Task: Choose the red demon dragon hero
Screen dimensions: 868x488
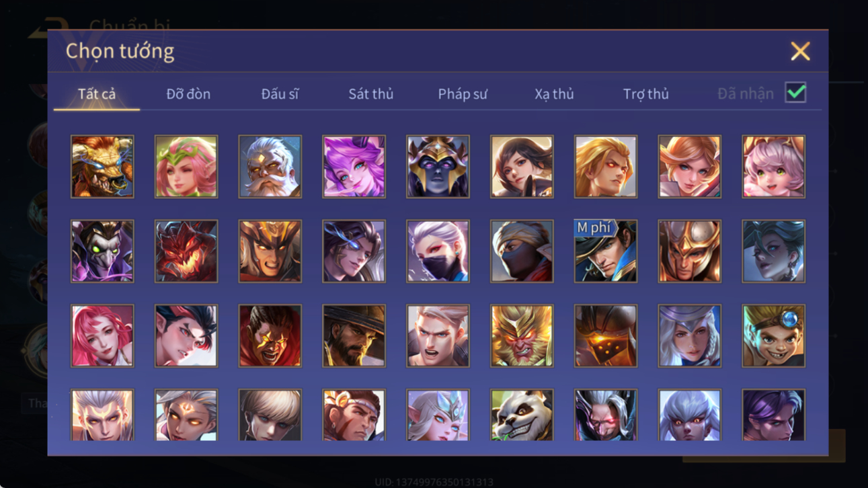Action: [186, 251]
